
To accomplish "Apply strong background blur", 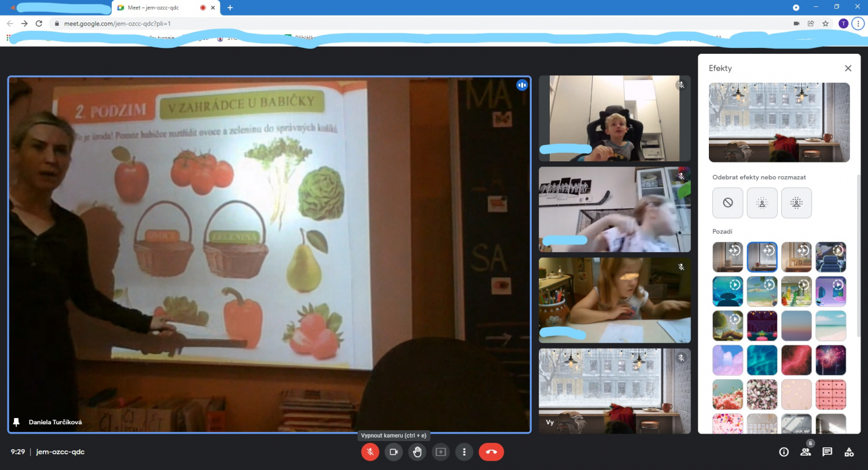I will [796, 203].
